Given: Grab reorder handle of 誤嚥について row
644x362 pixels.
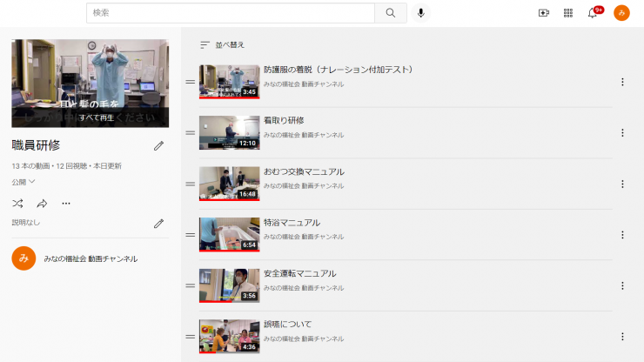Looking at the screenshot, I should (x=191, y=337).
